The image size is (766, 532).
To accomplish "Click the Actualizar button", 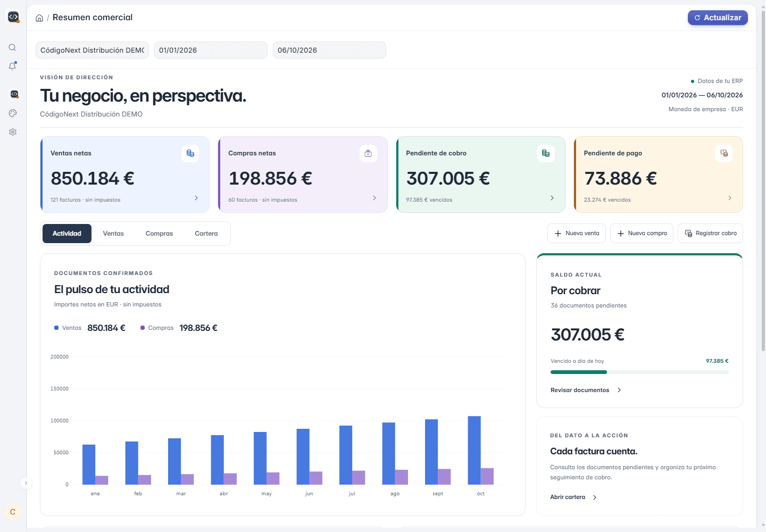I will (x=718, y=18).
